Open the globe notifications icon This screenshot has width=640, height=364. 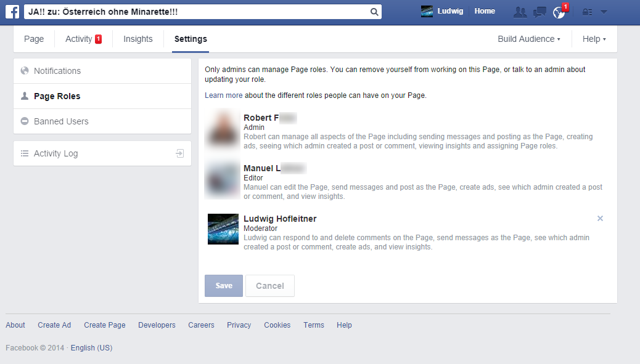pos(559,13)
